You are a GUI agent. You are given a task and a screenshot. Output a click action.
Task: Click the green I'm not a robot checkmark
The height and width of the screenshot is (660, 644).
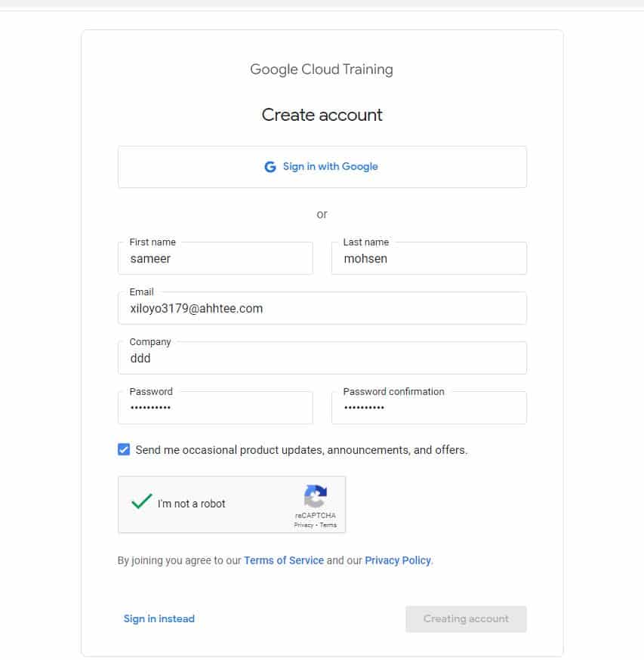pos(141,502)
